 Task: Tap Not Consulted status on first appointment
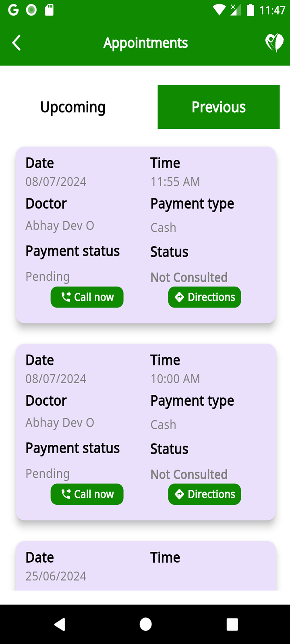[189, 277]
